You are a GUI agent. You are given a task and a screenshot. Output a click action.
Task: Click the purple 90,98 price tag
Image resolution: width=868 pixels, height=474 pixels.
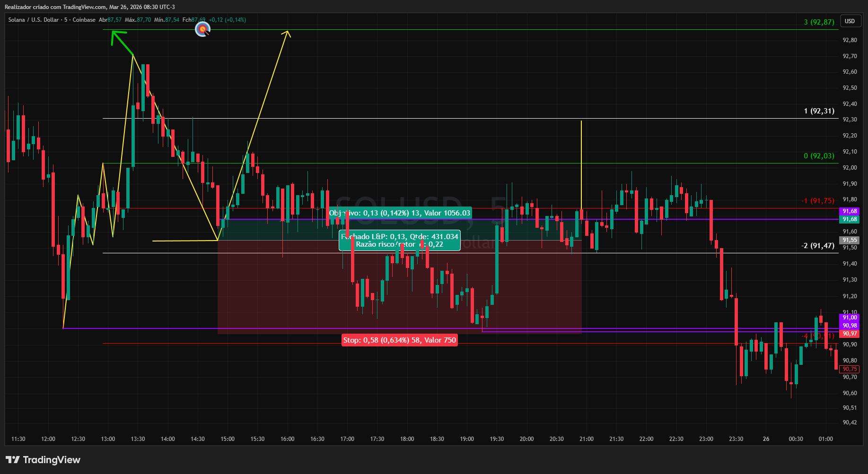pyautogui.click(x=850, y=326)
